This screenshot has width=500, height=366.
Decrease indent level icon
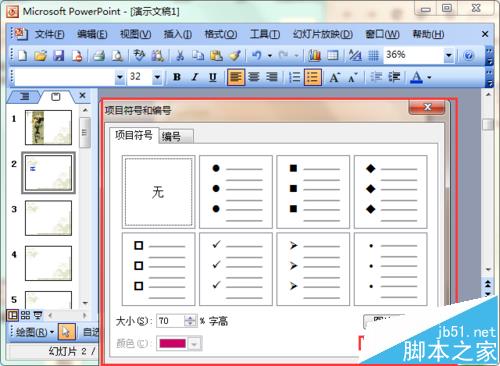click(376, 77)
